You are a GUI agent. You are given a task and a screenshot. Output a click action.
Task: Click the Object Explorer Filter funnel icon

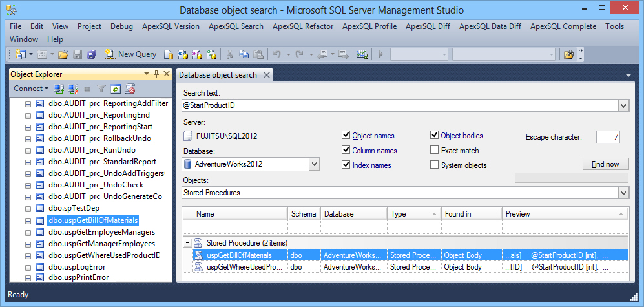pyautogui.click(x=101, y=89)
